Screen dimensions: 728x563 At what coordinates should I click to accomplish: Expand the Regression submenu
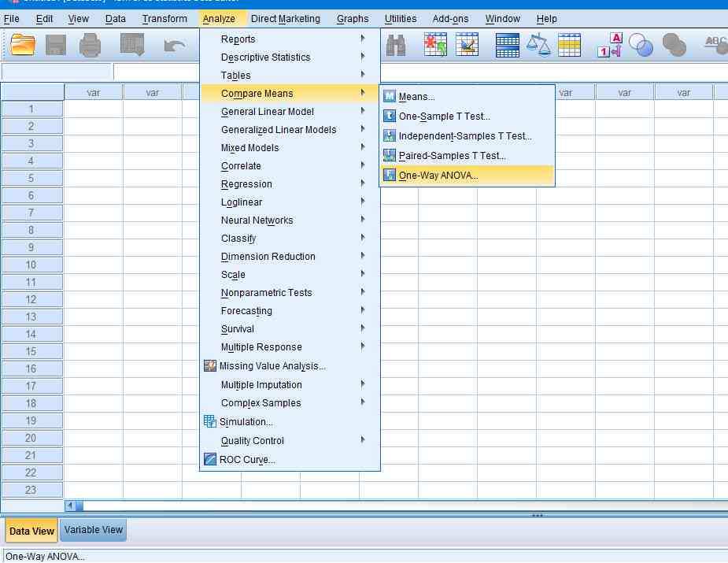click(x=363, y=183)
